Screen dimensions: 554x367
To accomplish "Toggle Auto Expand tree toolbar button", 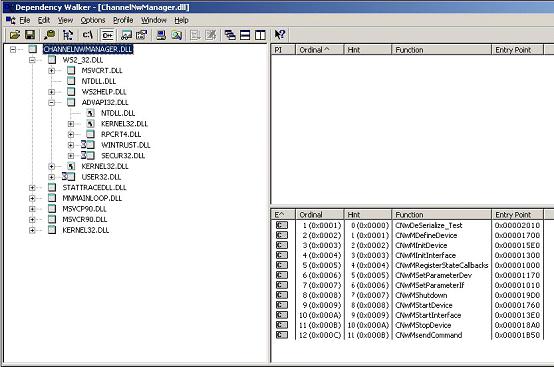I will pyautogui.click(x=68, y=35).
